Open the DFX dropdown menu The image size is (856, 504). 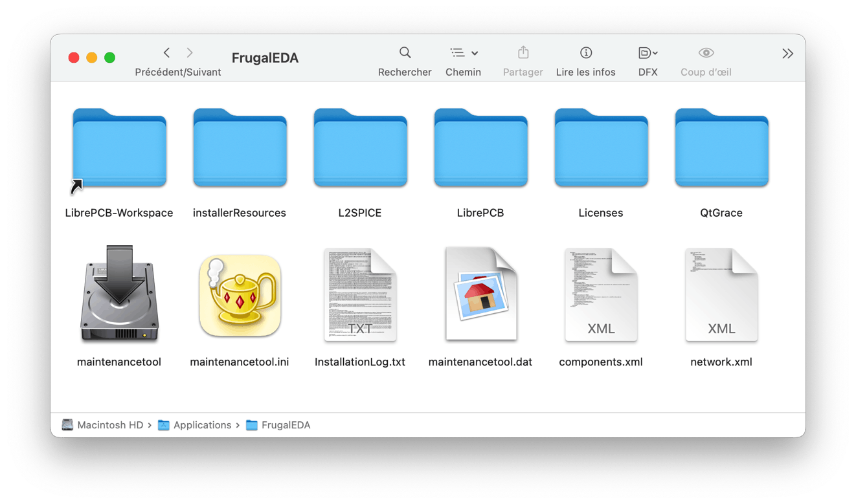[648, 53]
